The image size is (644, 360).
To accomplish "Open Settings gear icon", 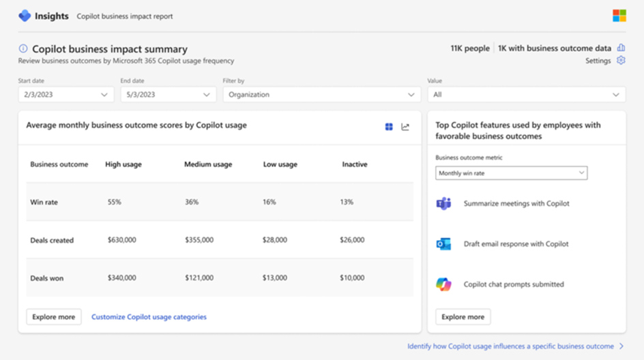I will tap(621, 61).
